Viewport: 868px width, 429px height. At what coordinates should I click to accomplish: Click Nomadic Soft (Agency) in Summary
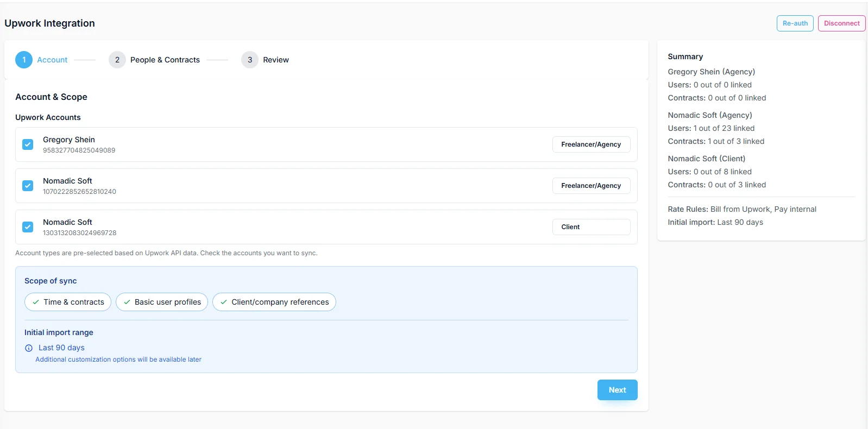point(710,115)
